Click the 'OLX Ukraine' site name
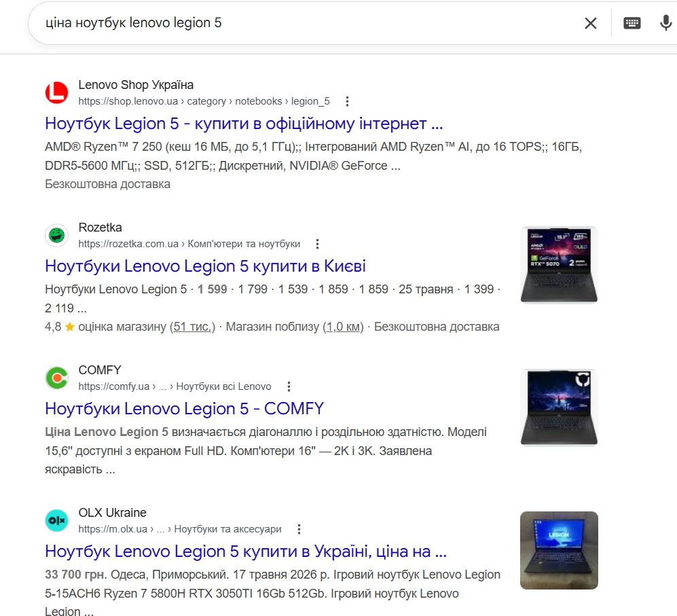The height and width of the screenshot is (616, 677). (112, 512)
